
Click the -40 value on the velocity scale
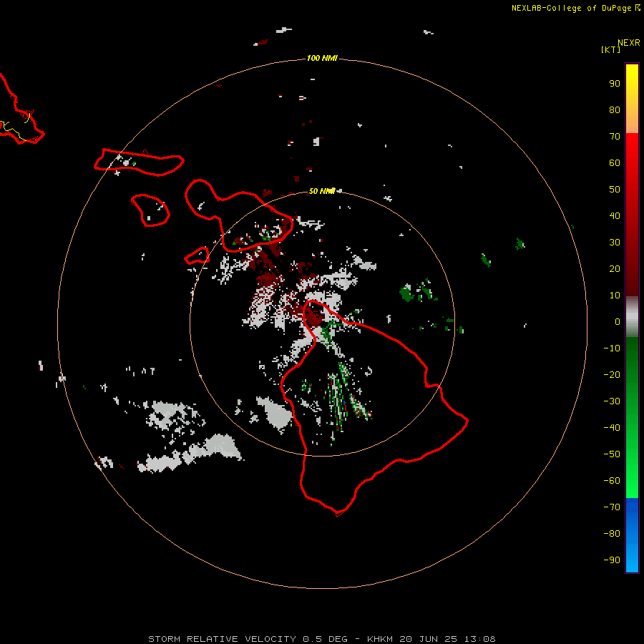point(612,428)
